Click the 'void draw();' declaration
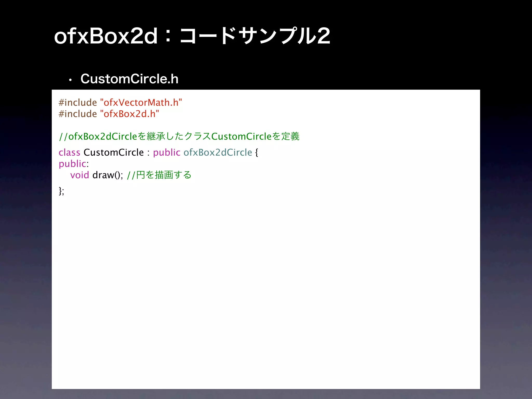 pos(97,175)
